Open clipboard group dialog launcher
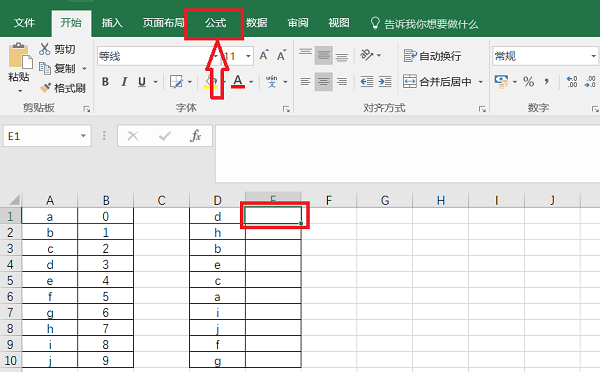The image size is (600, 372). [x=87, y=109]
